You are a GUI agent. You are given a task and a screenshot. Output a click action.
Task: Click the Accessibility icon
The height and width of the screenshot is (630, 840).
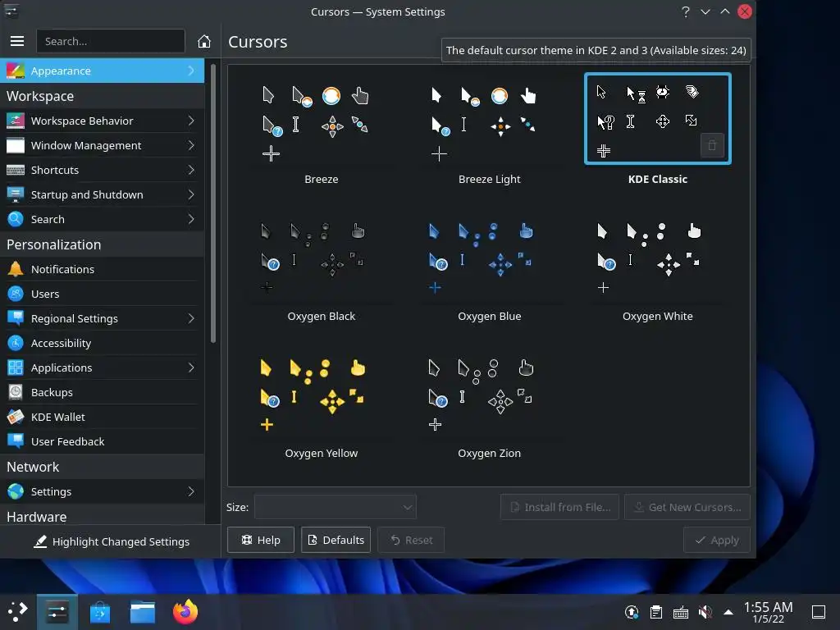(x=16, y=343)
